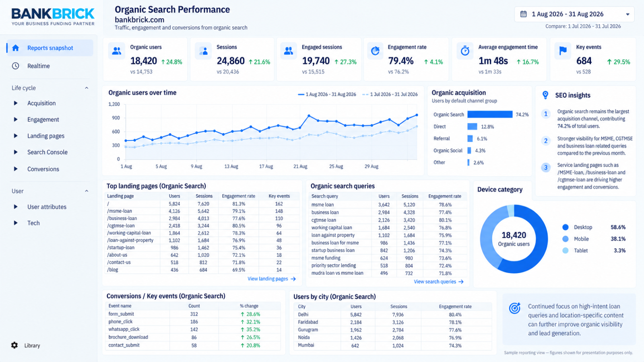Image resolution: width=644 pixels, height=362 pixels.
Task: Click the 79.4% engagement rate value
Action: 401,61
